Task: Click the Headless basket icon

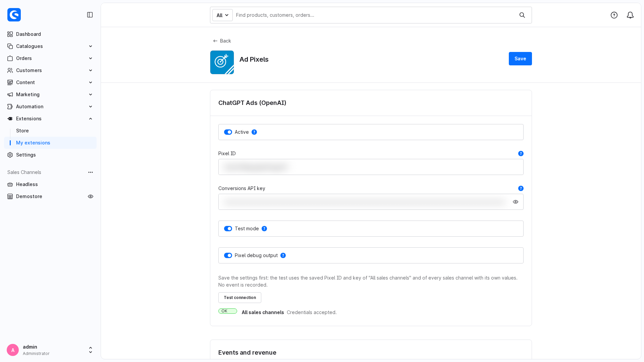Action: (x=10, y=184)
